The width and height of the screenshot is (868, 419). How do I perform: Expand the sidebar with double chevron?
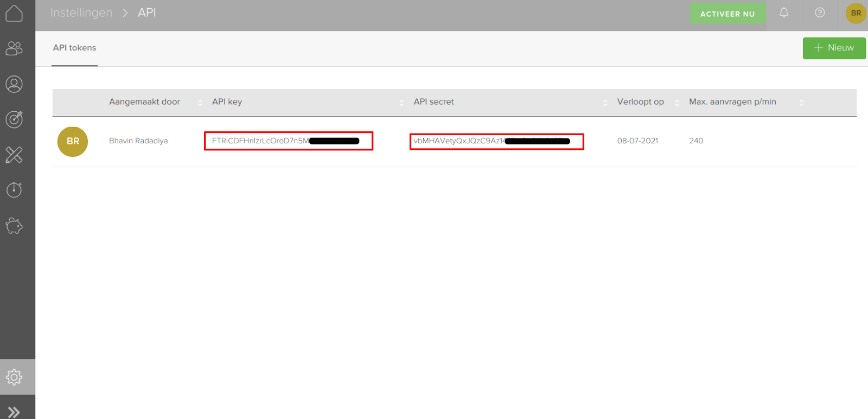pyautogui.click(x=14, y=412)
